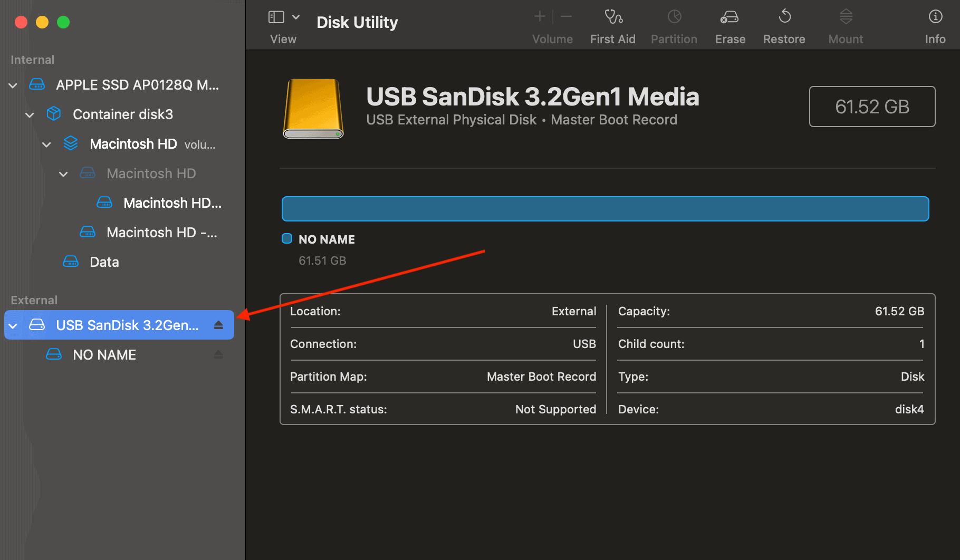The image size is (960, 560).
Task: Click the blue partition usage bar
Action: coord(605,209)
